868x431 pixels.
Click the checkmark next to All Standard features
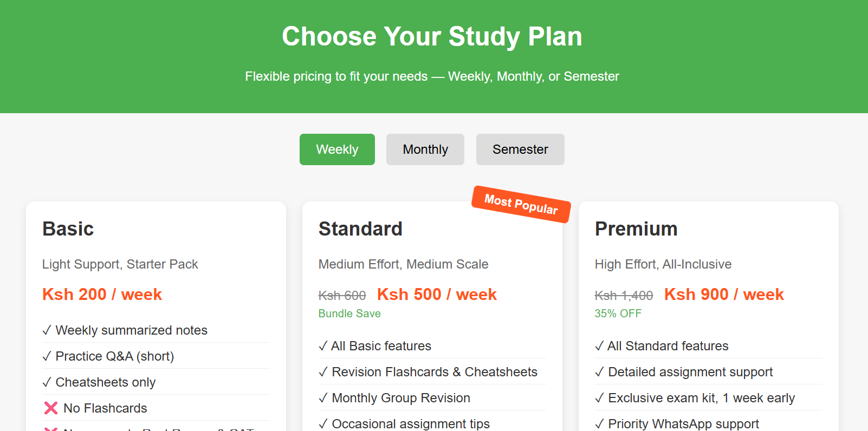[x=599, y=345]
